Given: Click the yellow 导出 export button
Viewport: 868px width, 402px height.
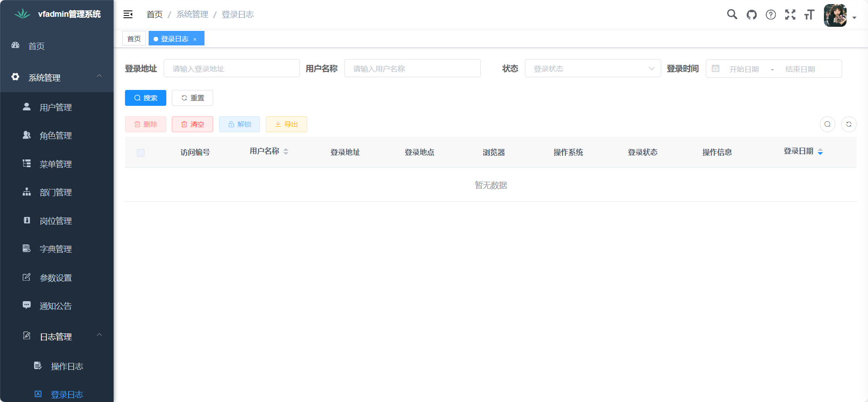Looking at the screenshot, I should click(x=286, y=124).
